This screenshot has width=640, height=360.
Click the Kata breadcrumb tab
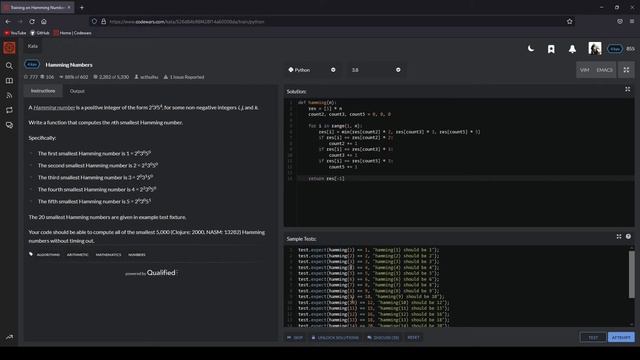(x=33, y=46)
